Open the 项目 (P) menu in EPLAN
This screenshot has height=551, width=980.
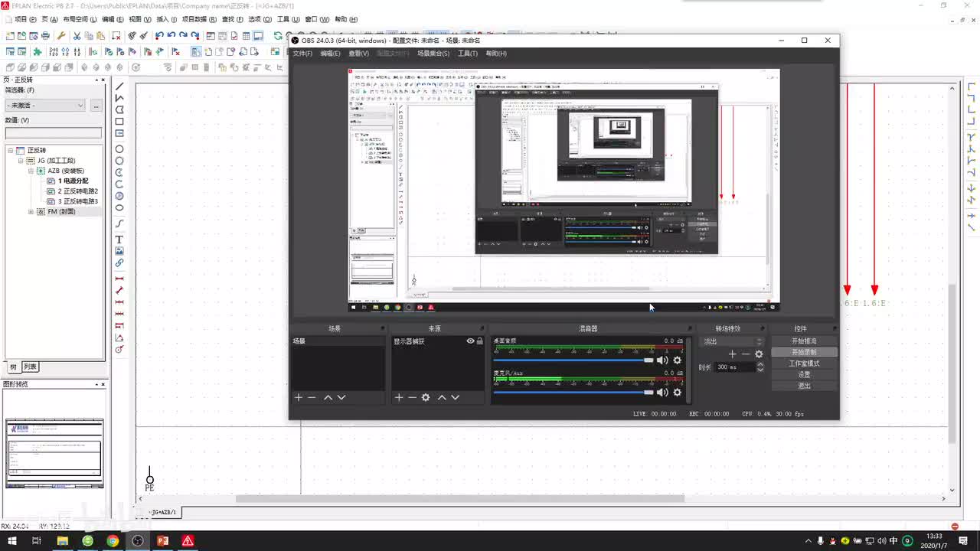click(x=25, y=19)
